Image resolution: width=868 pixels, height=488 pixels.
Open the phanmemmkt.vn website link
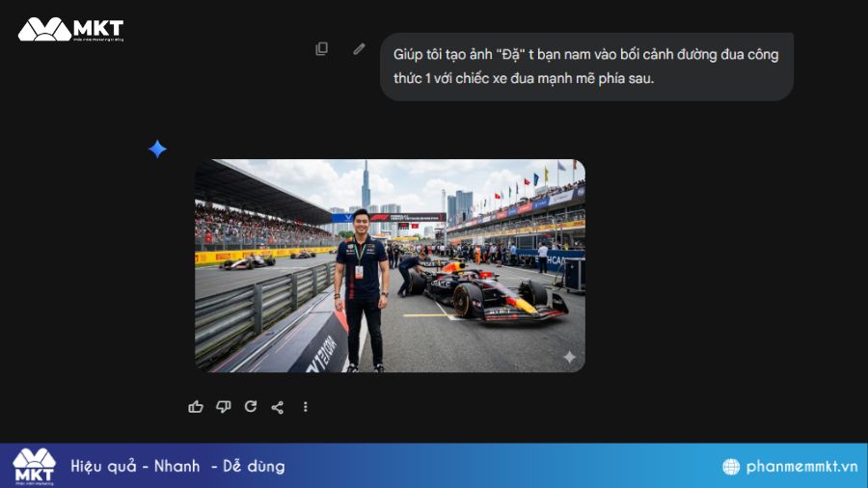click(x=801, y=467)
